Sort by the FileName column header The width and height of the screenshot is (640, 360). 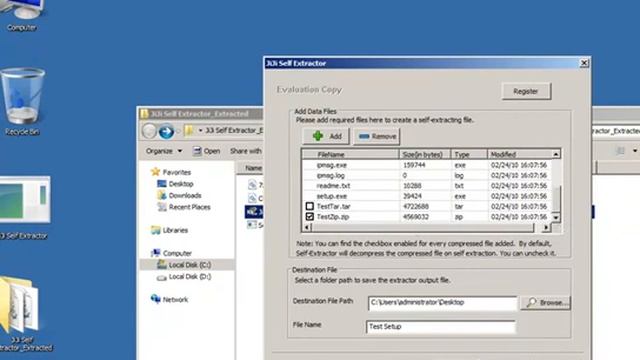[x=351, y=154]
